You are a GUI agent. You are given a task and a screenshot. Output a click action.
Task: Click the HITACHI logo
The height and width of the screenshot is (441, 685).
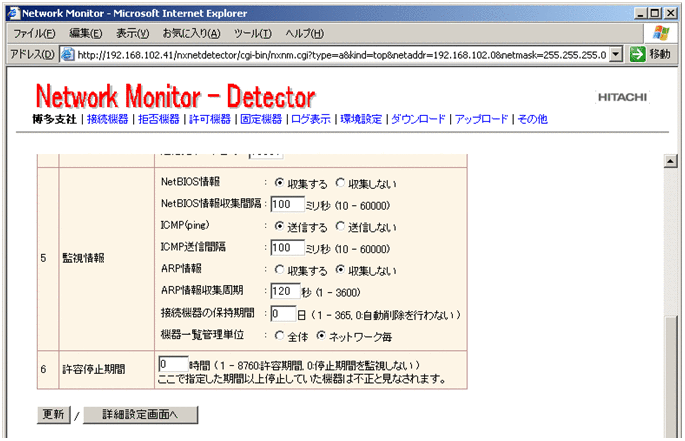[x=622, y=97]
